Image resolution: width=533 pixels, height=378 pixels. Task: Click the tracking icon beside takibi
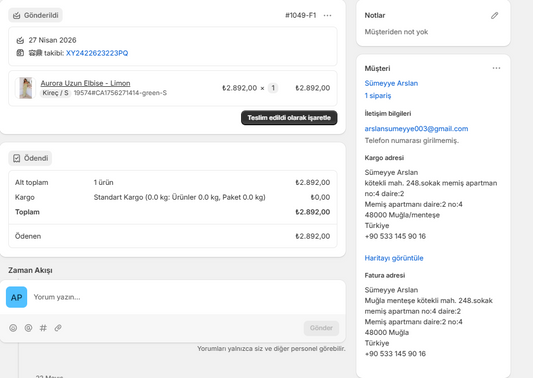click(20, 53)
